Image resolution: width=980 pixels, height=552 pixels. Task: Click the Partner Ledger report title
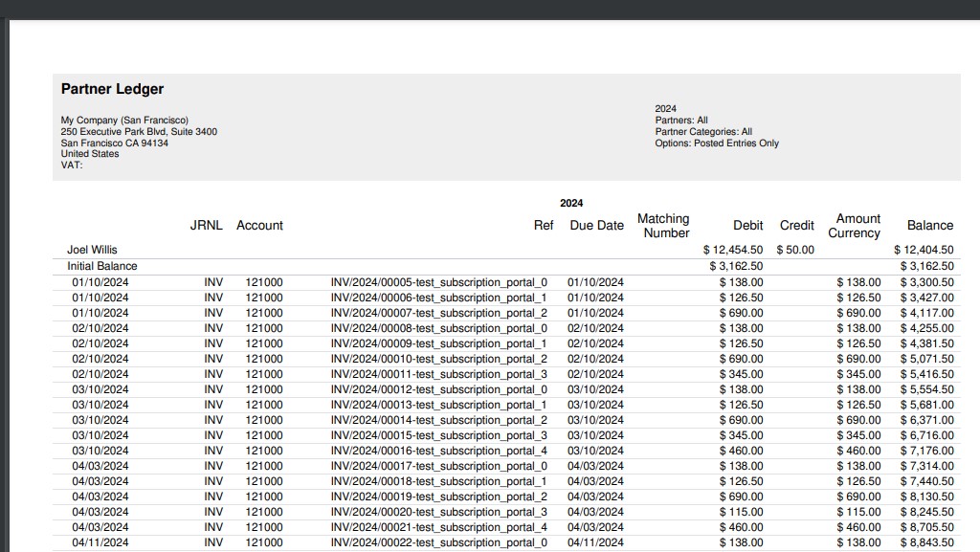113,89
